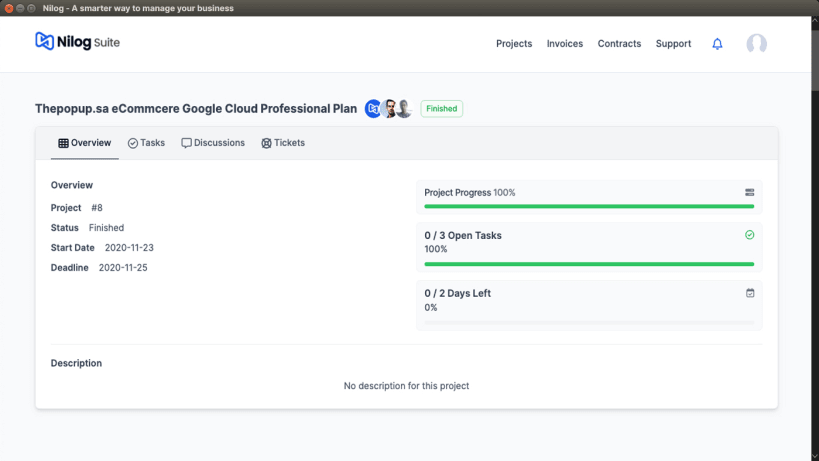Click the third team member avatar photo
The image size is (819, 461).
(x=404, y=109)
